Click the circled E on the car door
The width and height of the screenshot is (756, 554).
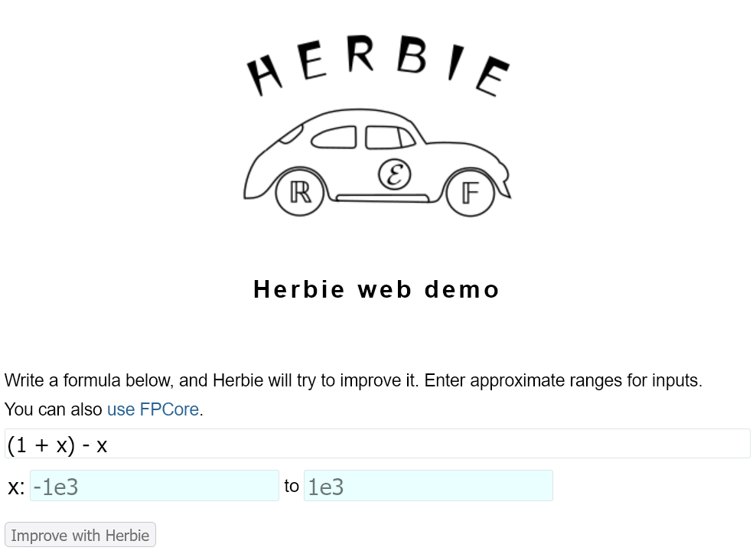[395, 176]
